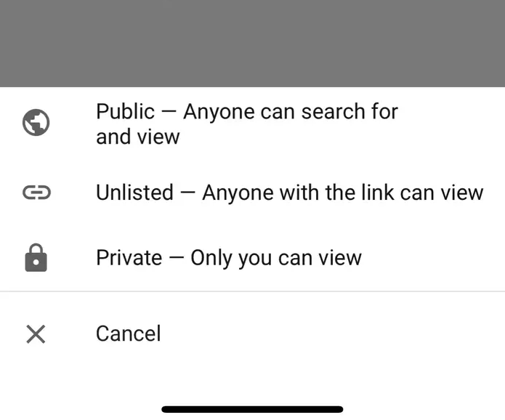Tap "Anyone can search for" description text
Screen dimensions: 505x420
click(291, 111)
